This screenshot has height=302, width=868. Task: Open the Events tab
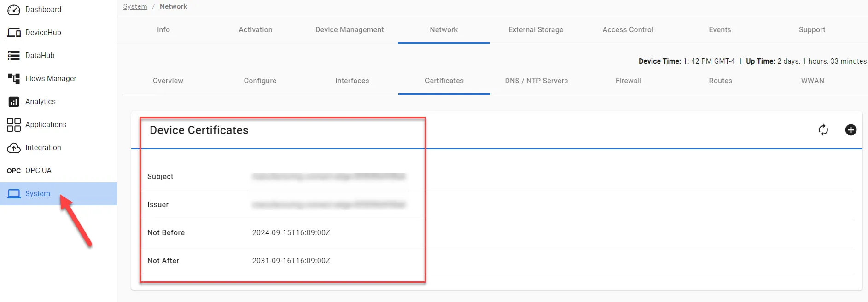click(x=720, y=29)
